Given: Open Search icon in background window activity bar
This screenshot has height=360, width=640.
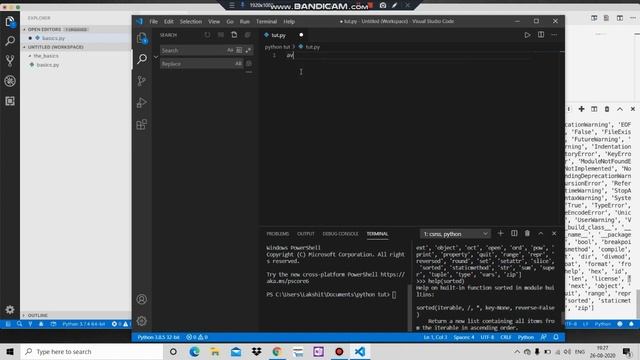Looking at the screenshot, I should [10, 41].
